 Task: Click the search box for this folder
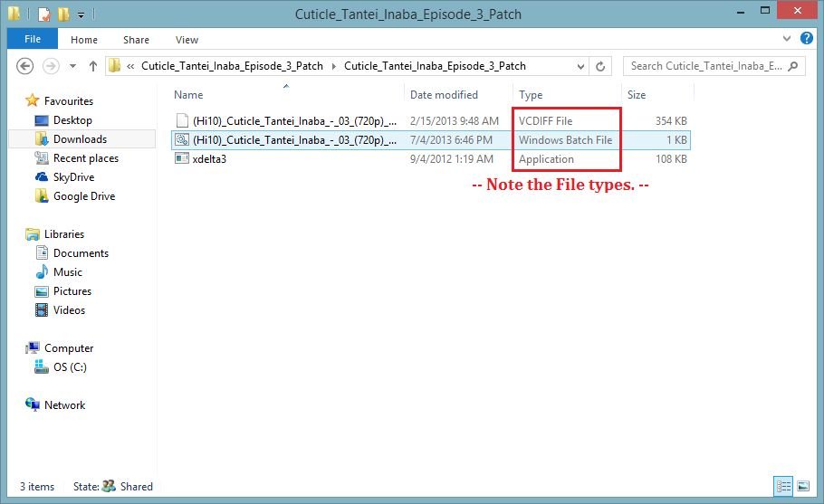click(x=706, y=66)
